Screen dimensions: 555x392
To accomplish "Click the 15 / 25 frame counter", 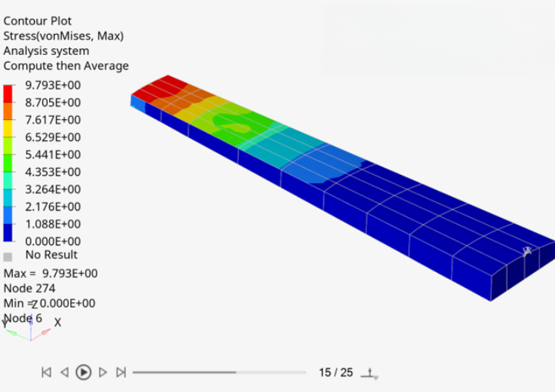I will [x=336, y=372].
